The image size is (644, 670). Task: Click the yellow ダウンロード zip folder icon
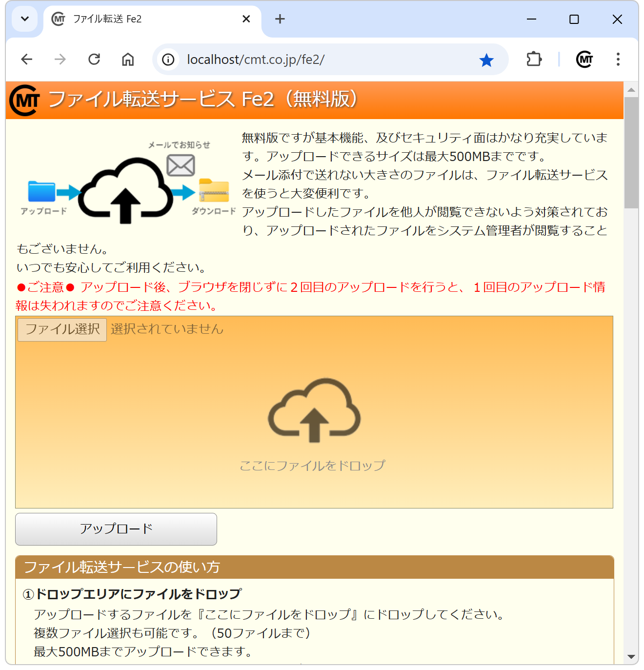tap(214, 190)
